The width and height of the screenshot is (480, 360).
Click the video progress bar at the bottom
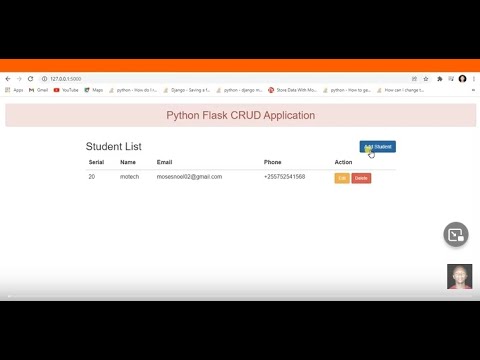(240, 296)
